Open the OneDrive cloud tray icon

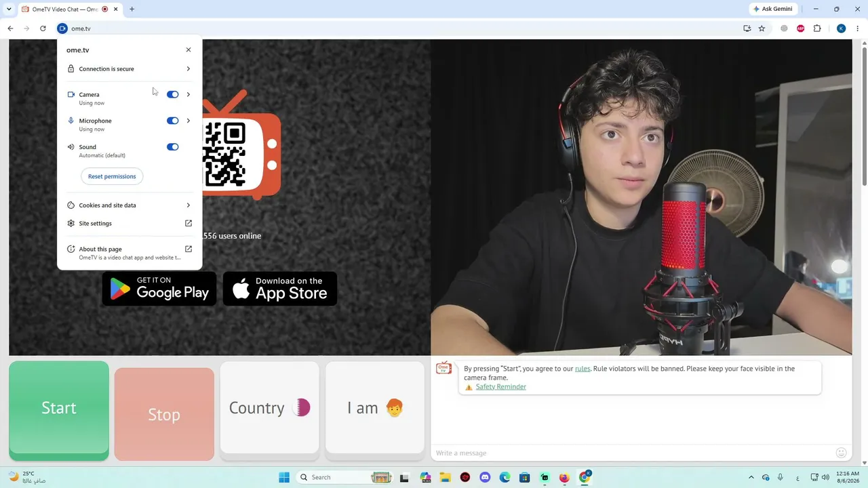tap(766, 477)
